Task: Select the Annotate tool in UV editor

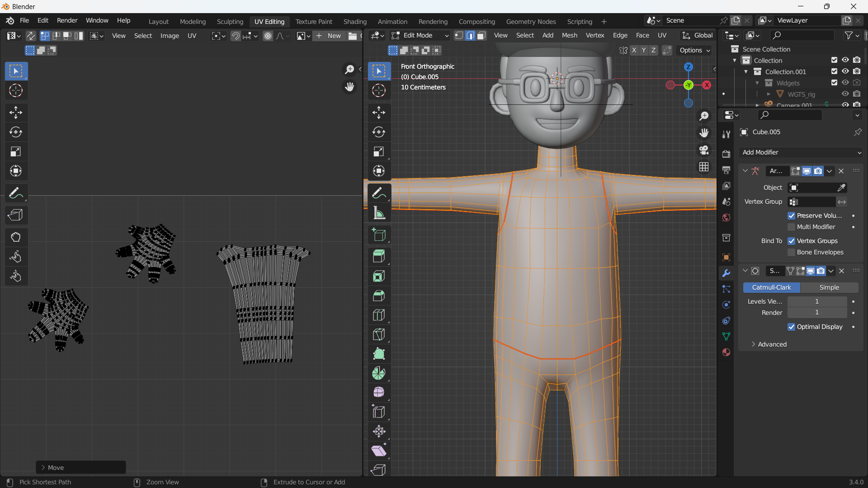Action: [16, 193]
